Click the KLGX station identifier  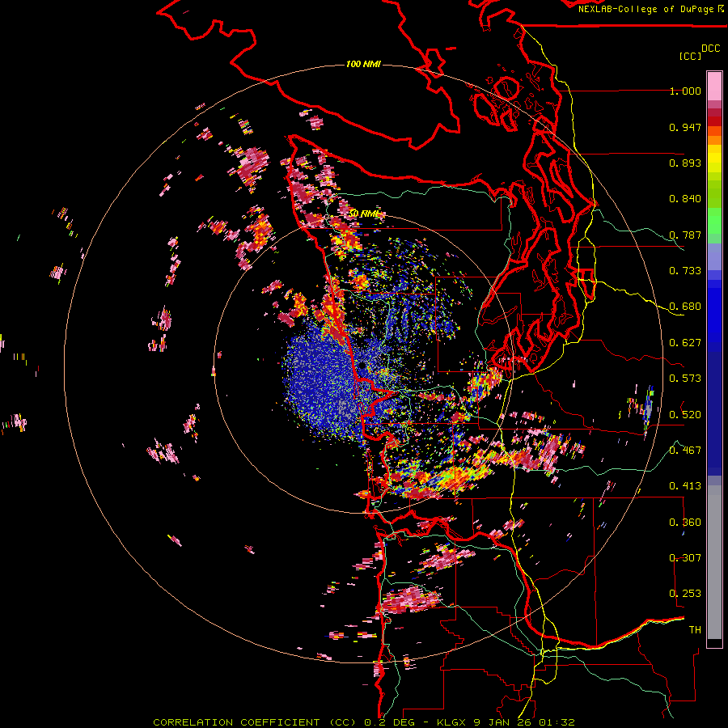tap(453, 722)
